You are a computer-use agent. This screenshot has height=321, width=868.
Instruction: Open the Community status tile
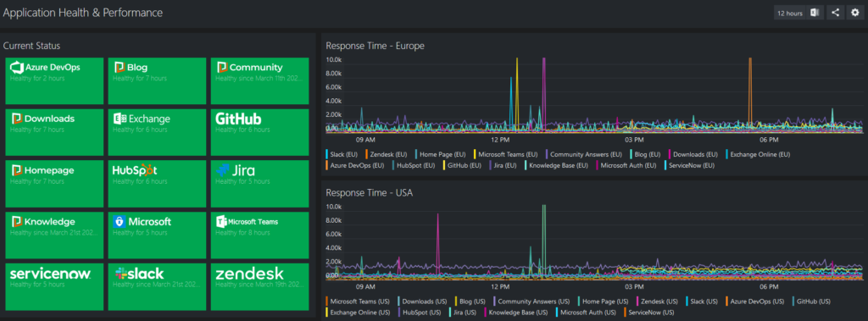(x=259, y=80)
